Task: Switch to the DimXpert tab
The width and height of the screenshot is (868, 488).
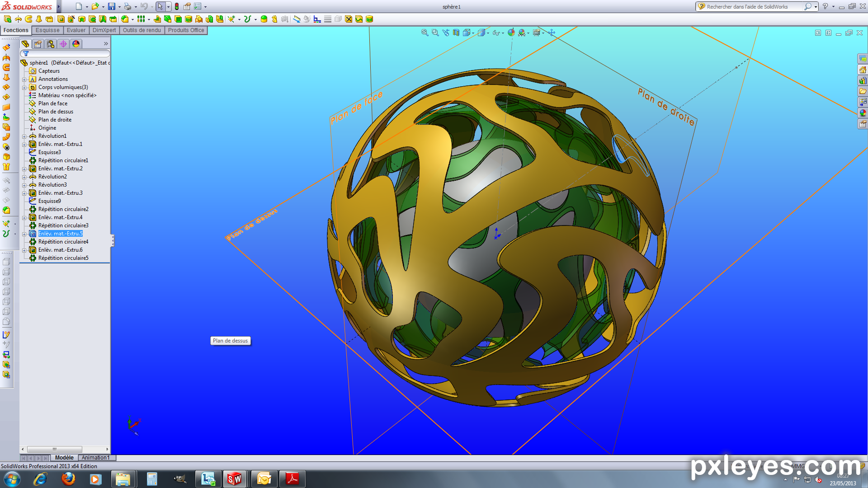Action: 104,30
